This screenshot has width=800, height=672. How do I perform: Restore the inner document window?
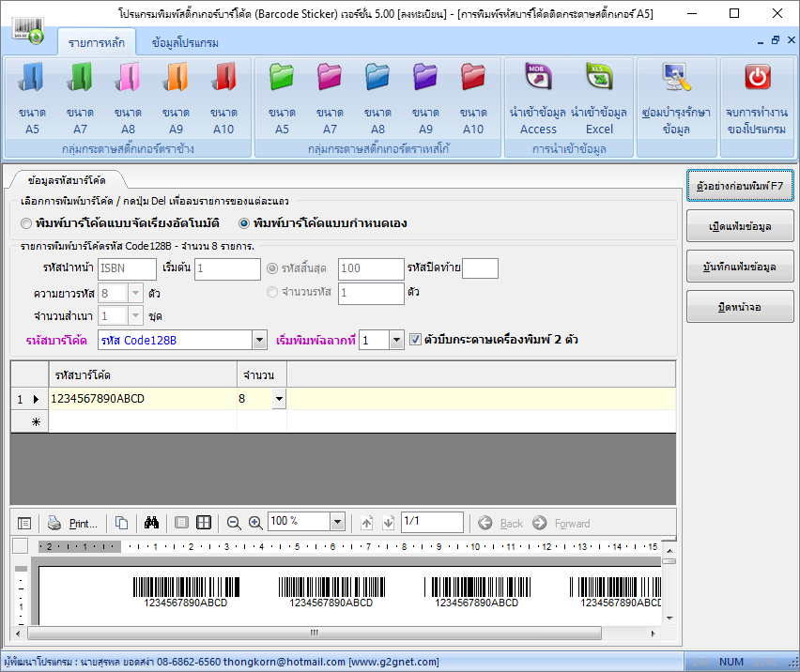[776, 40]
